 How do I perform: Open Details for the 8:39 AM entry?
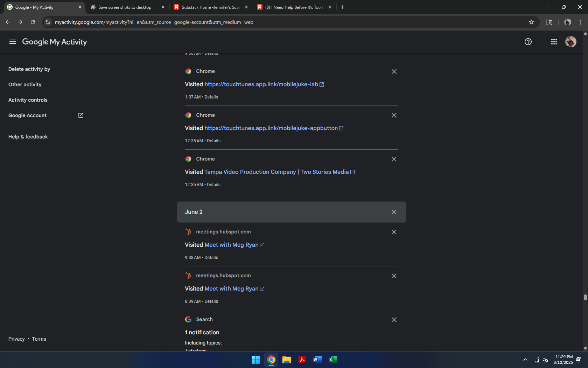(x=211, y=301)
